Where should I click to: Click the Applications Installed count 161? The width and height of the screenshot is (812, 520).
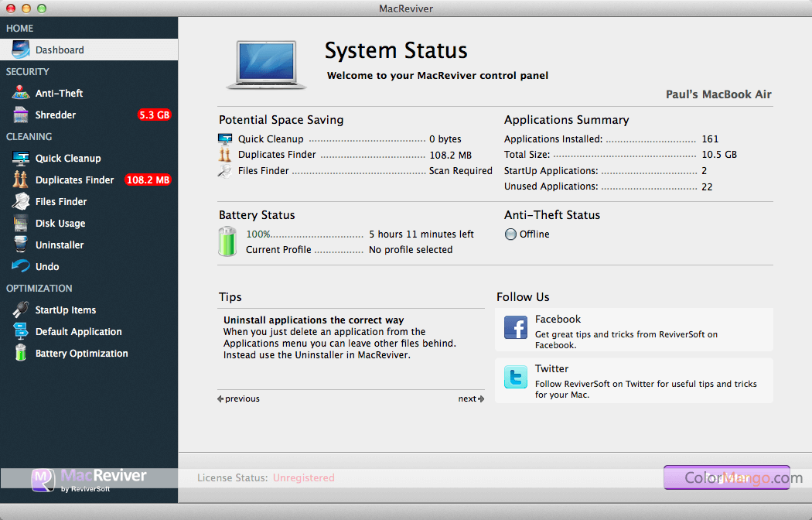710,139
